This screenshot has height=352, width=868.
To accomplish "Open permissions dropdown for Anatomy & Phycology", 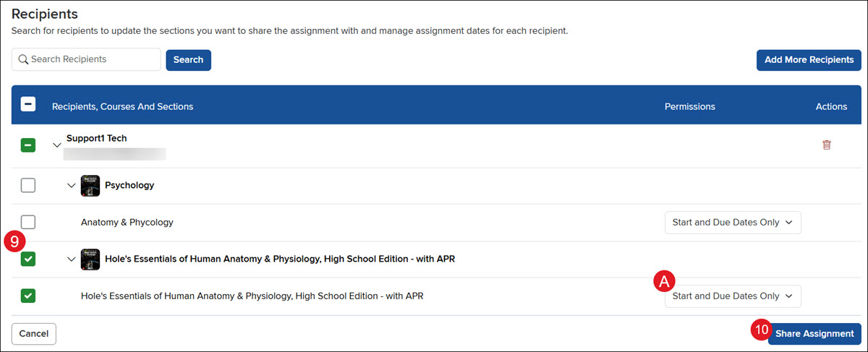I will pyautogui.click(x=733, y=223).
